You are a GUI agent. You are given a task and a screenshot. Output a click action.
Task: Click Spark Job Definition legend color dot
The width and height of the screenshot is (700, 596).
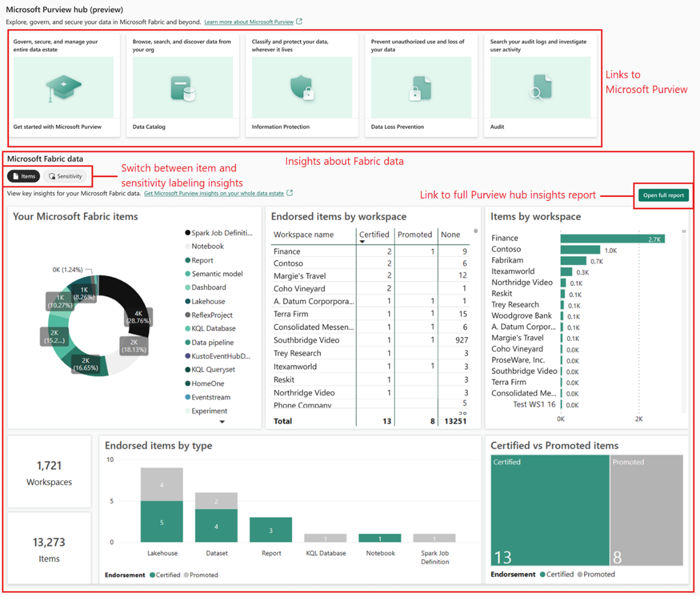pyautogui.click(x=188, y=233)
